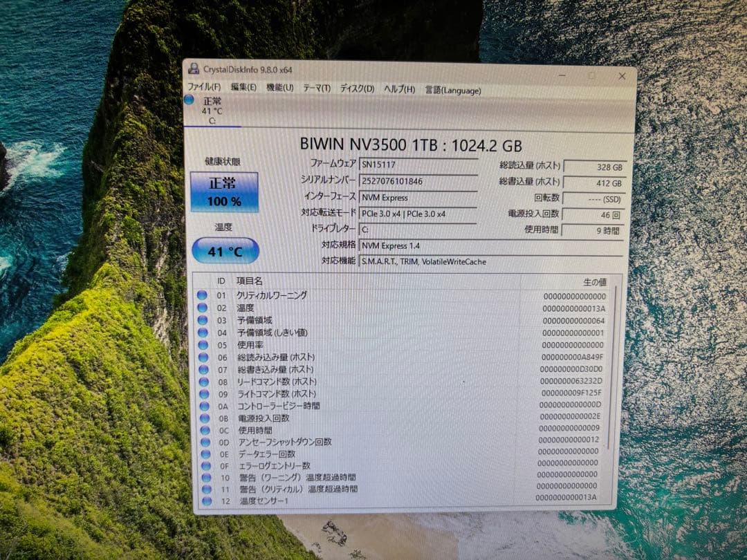The height and width of the screenshot is (560, 747).
Task: Click the status icon for データエラー回数 row
Action: pos(206,454)
